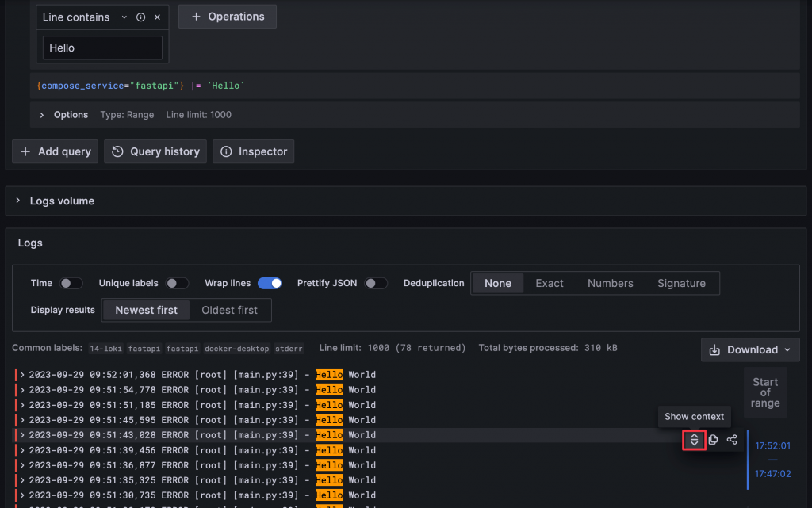Image resolution: width=812 pixels, height=508 pixels.
Task: Expand the 09:52:01,368 log row
Action: [x=22, y=375]
